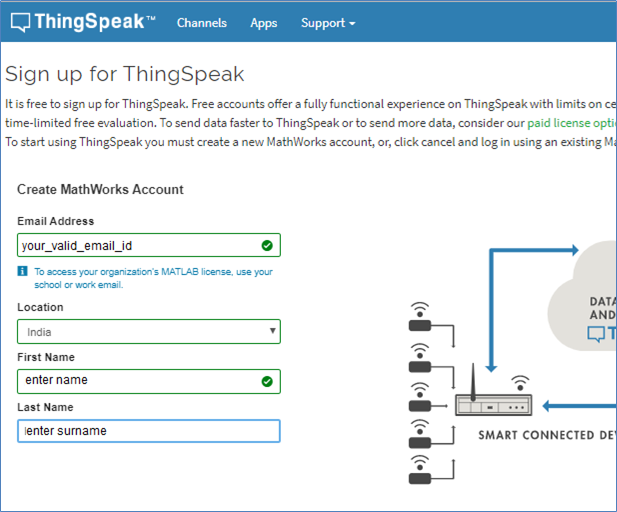Click the data cloud graphic in the diagram
This screenshot has width=617, height=512.
coord(582,296)
